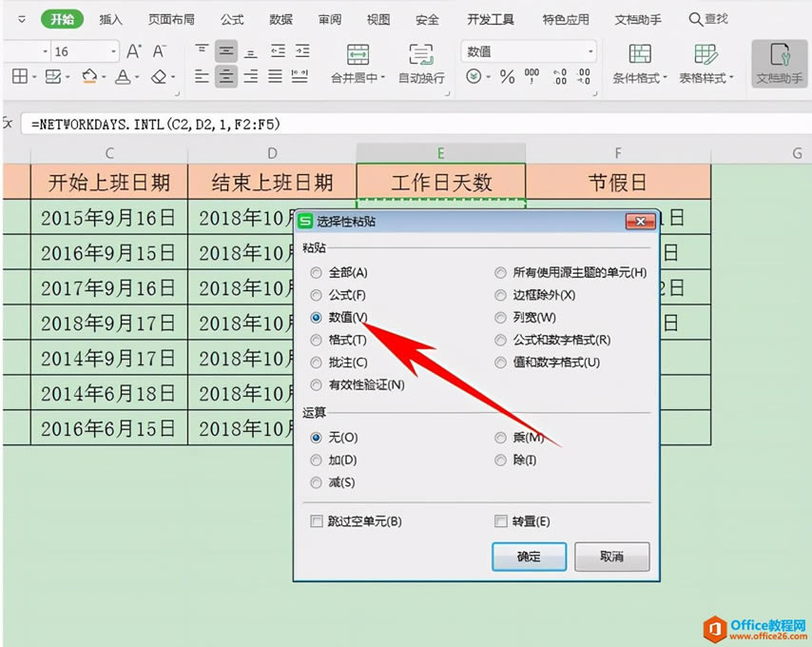The width and height of the screenshot is (812, 647).
Task: Apply thousands separator icon
Action: pyautogui.click(x=532, y=75)
